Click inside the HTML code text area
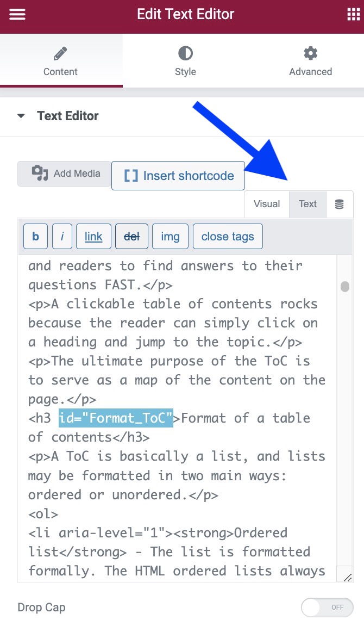The image size is (364, 632). pyautogui.click(x=177, y=418)
